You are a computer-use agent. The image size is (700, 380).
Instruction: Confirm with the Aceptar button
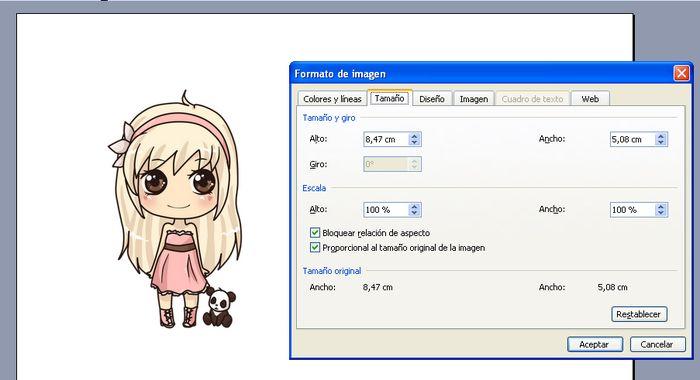[x=595, y=344]
